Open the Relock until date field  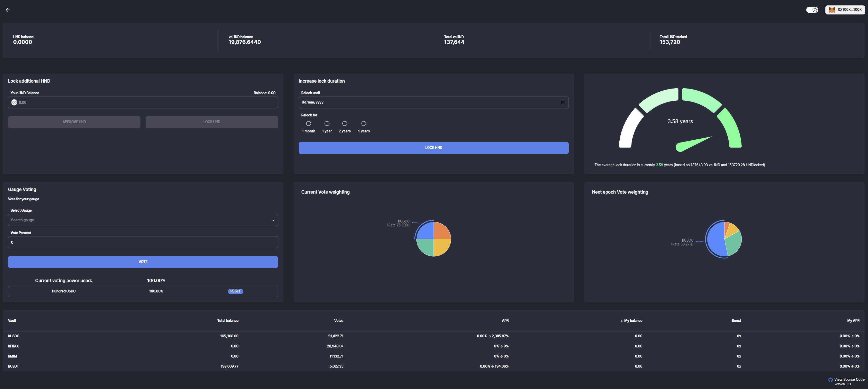coord(428,102)
